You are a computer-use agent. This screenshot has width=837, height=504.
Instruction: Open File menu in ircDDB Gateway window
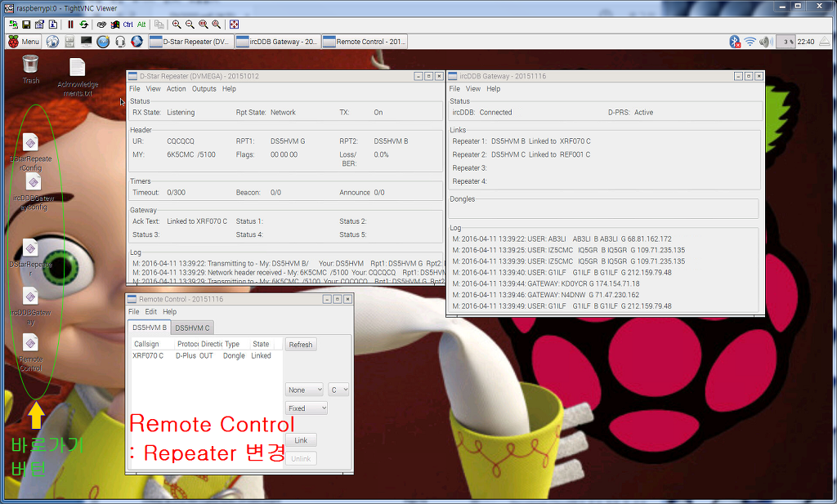click(454, 88)
